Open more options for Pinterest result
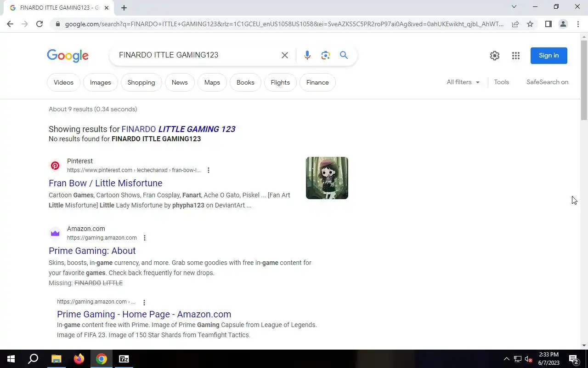588x368 pixels. 209,170
